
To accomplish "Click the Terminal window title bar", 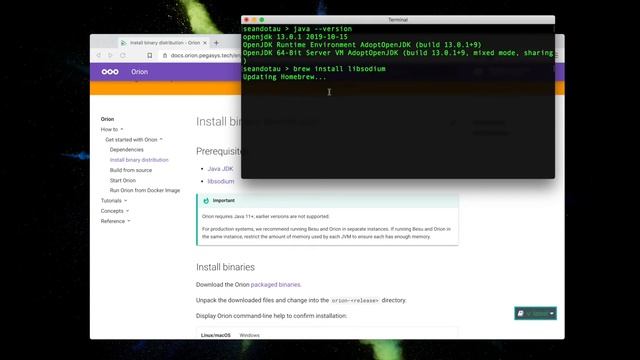I will tap(398, 20).
